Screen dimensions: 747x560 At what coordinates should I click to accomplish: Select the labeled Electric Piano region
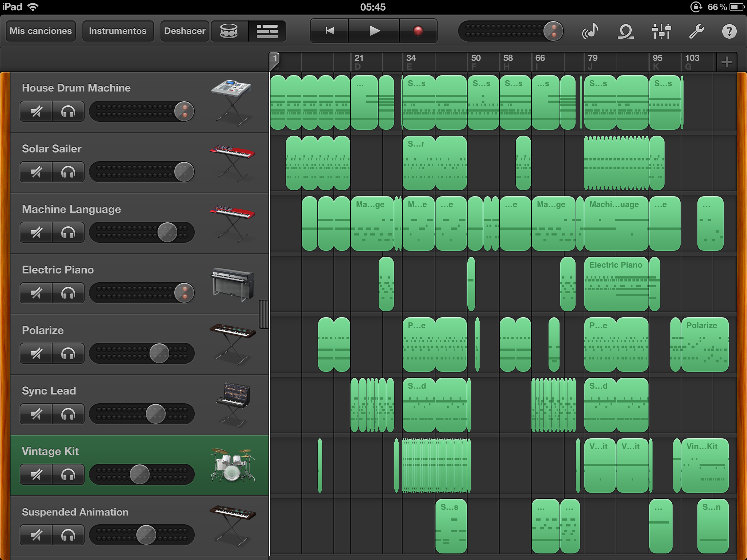(616, 284)
